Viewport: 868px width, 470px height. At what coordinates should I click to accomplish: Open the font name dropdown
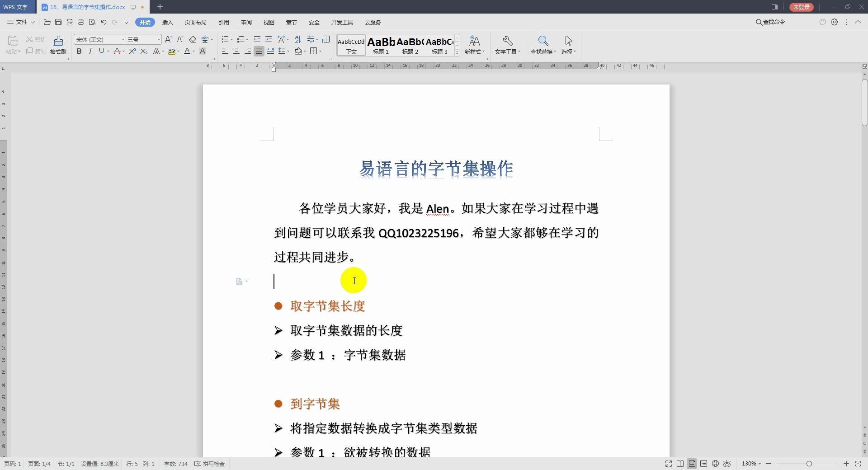pos(123,40)
